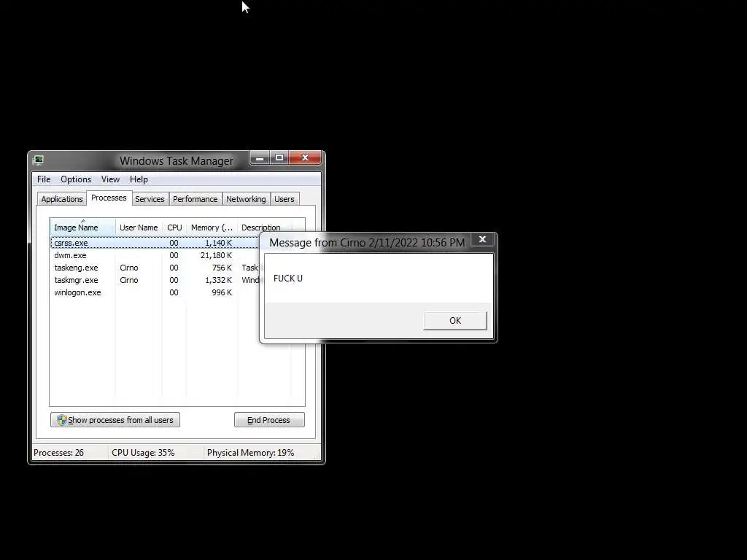The image size is (747, 560).
Task: Open the File menu
Action: click(x=44, y=179)
